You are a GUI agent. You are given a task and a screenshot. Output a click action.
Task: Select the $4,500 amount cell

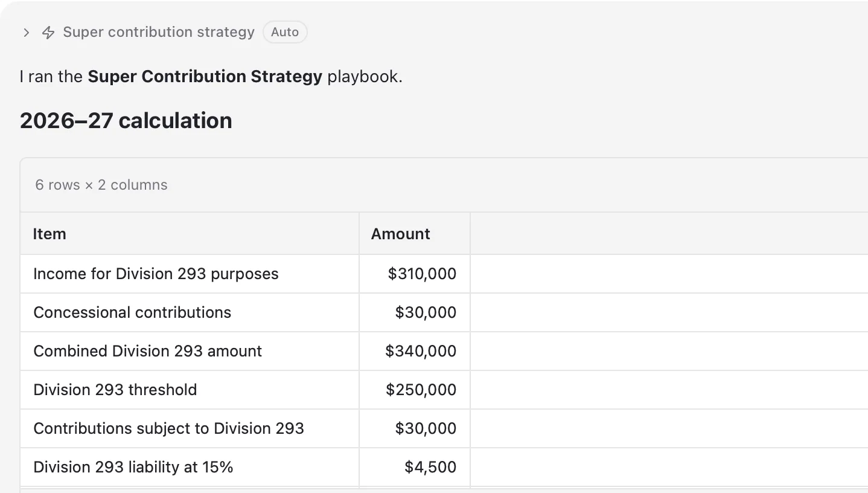[x=415, y=467]
